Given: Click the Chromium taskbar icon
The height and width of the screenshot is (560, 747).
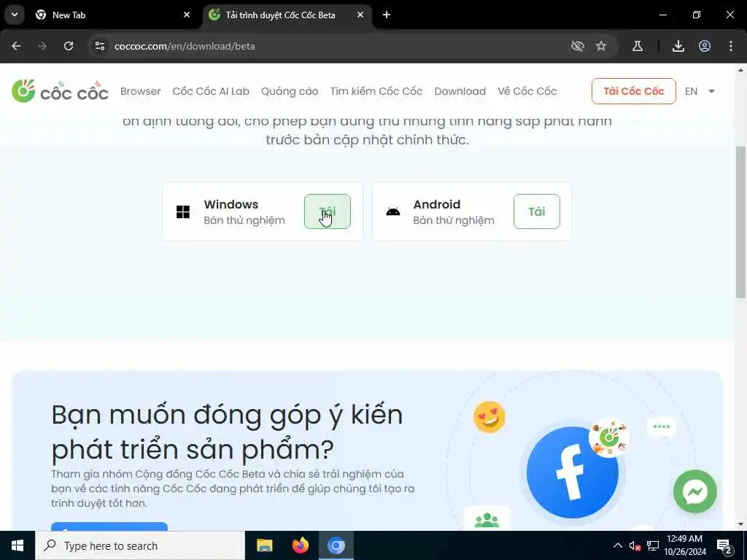Looking at the screenshot, I should click(x=336, y=545).
